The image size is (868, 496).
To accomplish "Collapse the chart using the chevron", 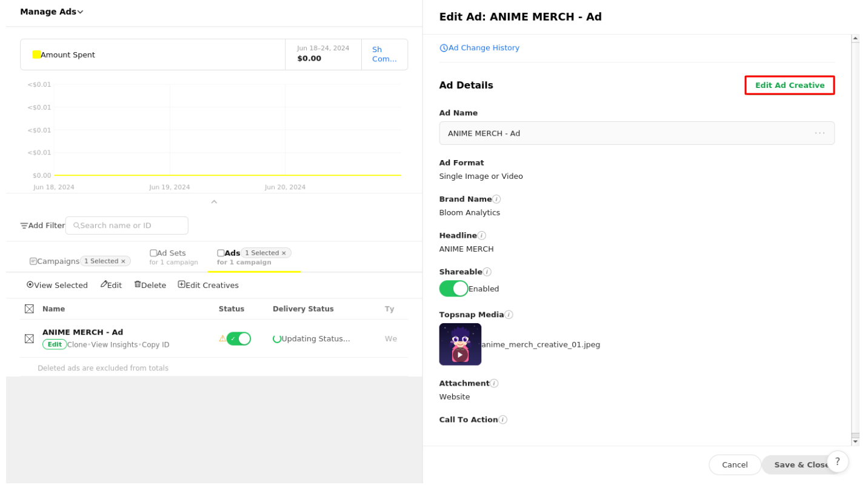I will 214,202.
